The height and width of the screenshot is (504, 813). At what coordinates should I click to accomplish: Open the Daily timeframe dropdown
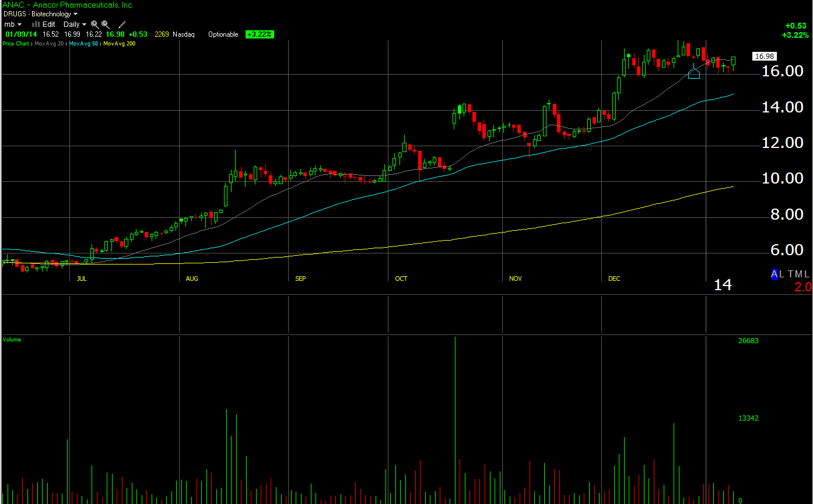click(75, 24)
